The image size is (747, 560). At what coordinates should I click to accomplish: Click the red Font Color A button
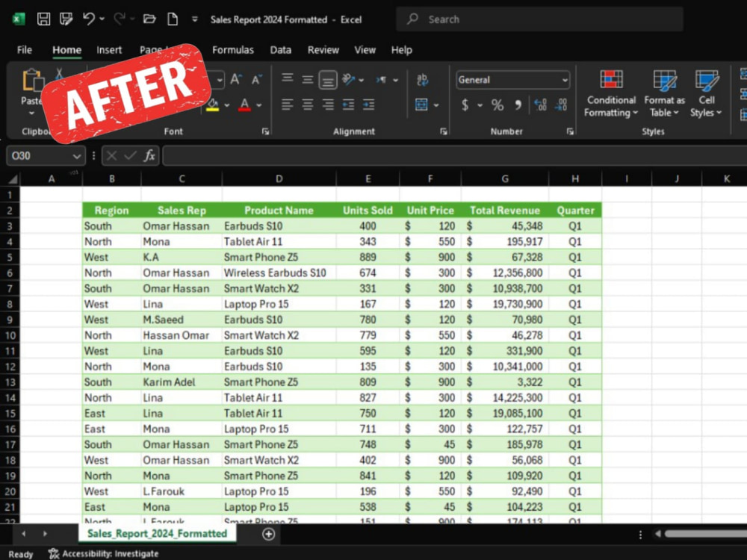(244, 105)
